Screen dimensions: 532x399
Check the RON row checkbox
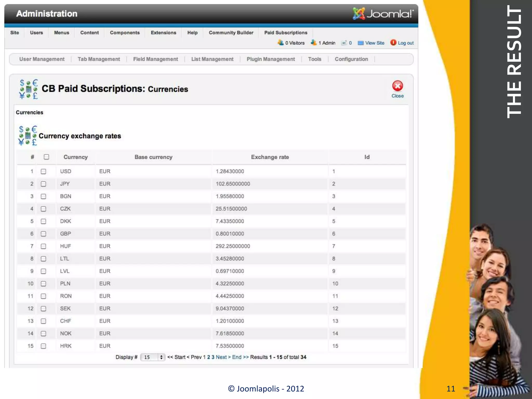click(x=43, y=296)
